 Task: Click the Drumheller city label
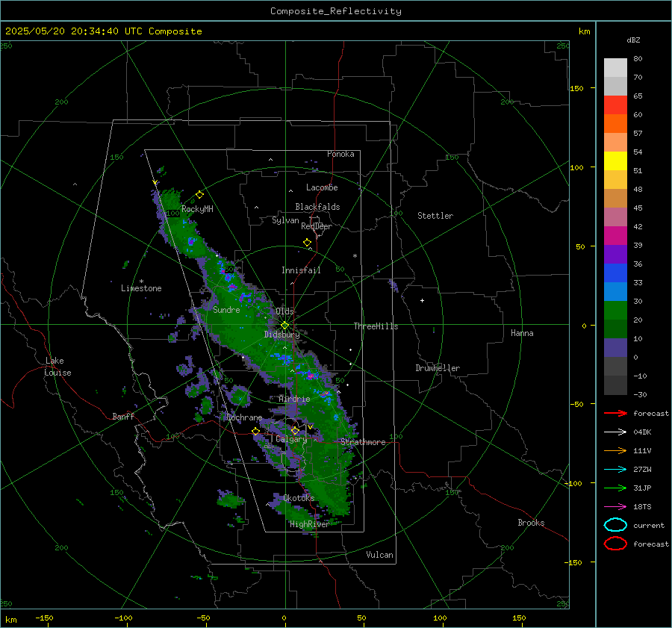(x=438, y=368)
